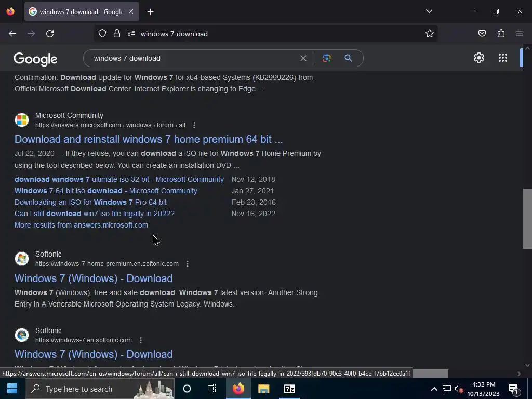Open options for windows-7.en.softonic.com result
The image size is (532, 399).
pyautogui.click(x=140, y=340)
